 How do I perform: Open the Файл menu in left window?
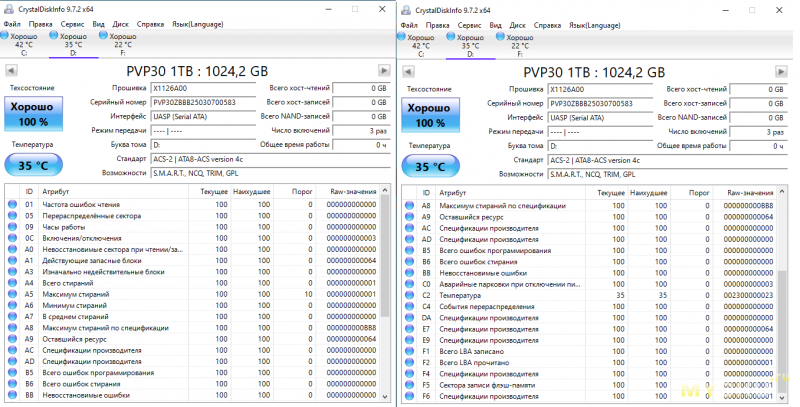tap(12, 23)
